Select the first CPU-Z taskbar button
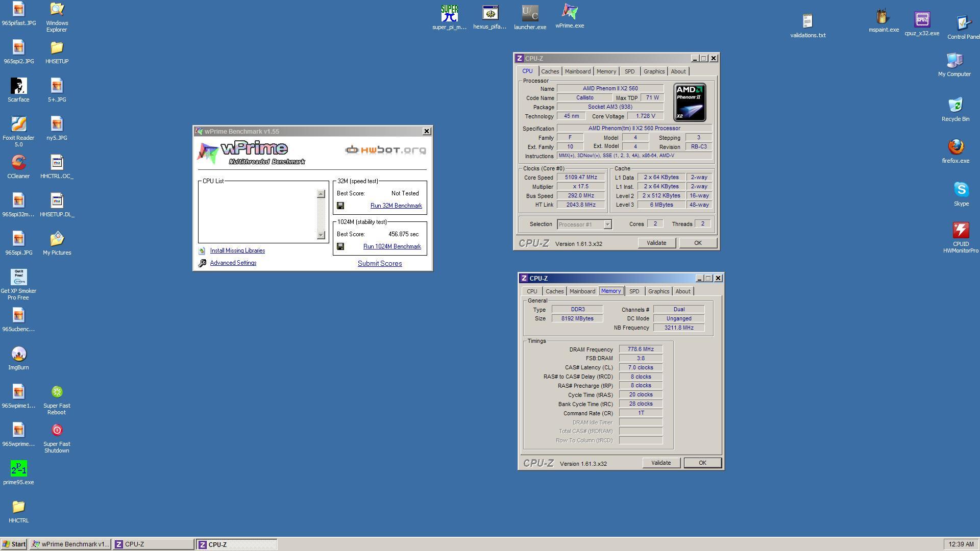Viewport: 980px width, 551px height. tap(153, 544)
